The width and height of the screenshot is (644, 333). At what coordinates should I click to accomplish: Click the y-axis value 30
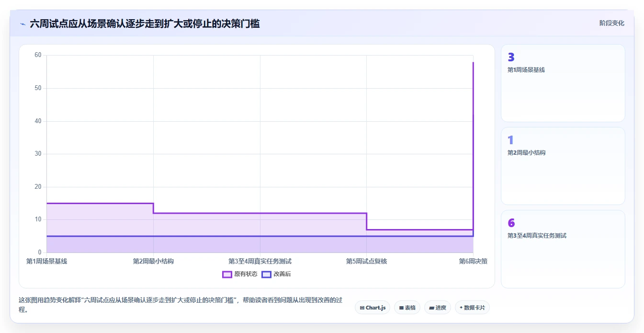pos(38,154)
